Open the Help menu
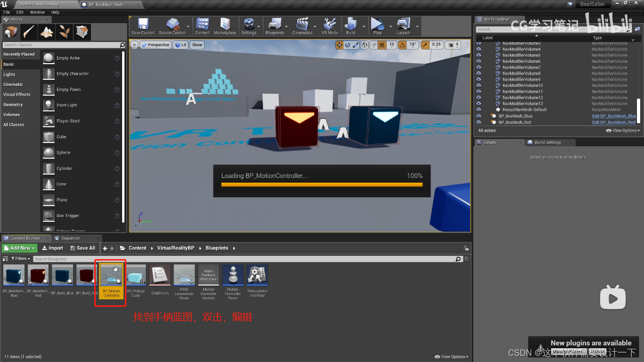 point(55,12)
